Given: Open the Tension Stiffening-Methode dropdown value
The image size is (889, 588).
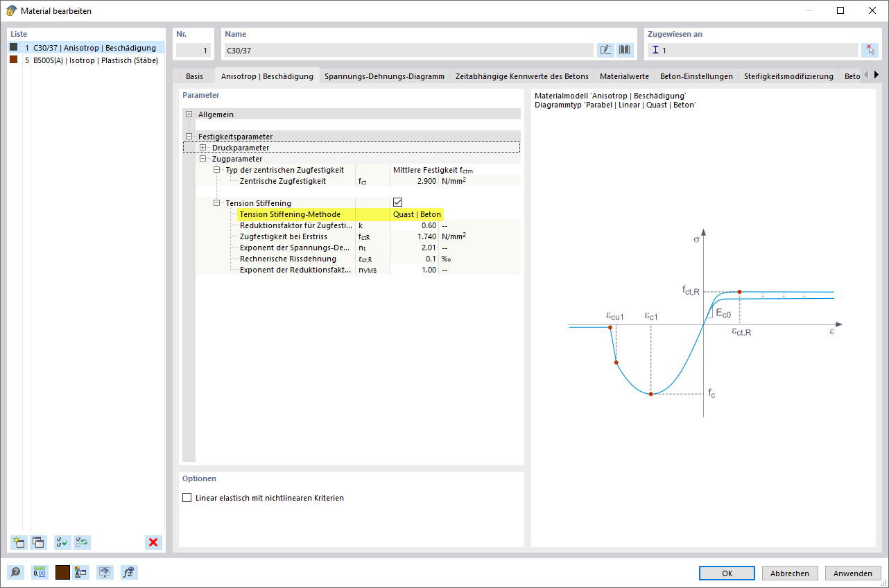Looking at the screenshot, I should pos(417,214).
